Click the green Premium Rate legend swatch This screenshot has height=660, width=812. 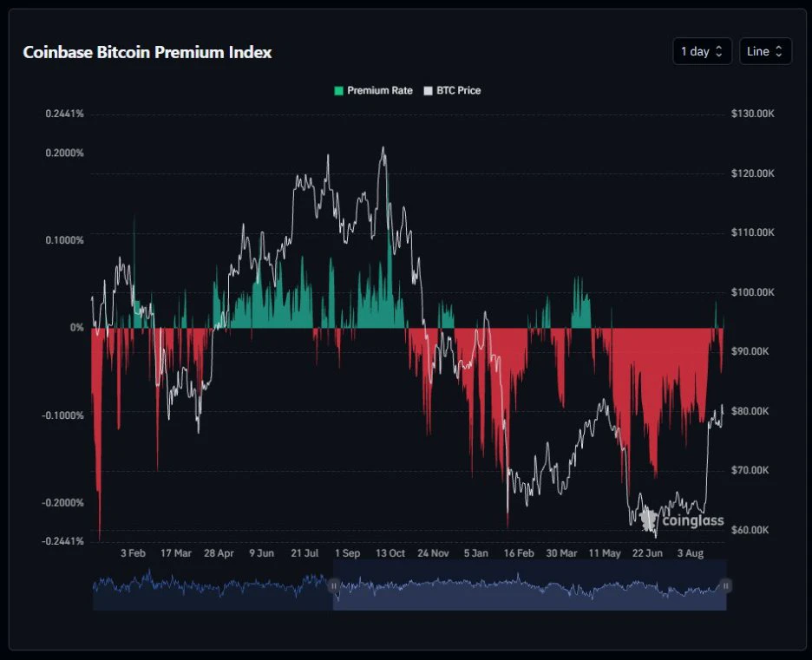point(338,91)
